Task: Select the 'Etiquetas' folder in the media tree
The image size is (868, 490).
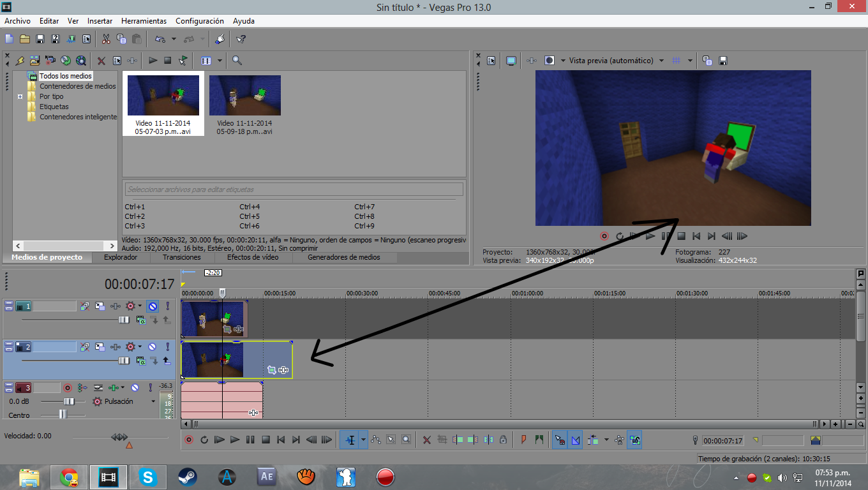Action: [54, 107]
